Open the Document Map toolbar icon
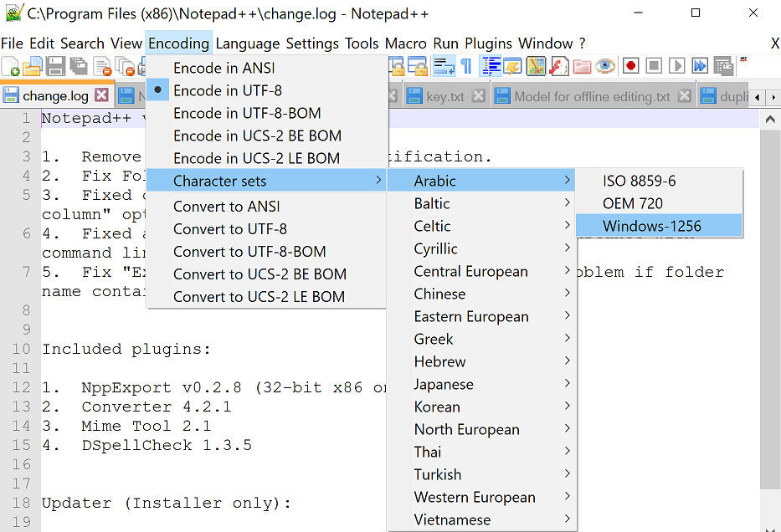 [537, 66]
